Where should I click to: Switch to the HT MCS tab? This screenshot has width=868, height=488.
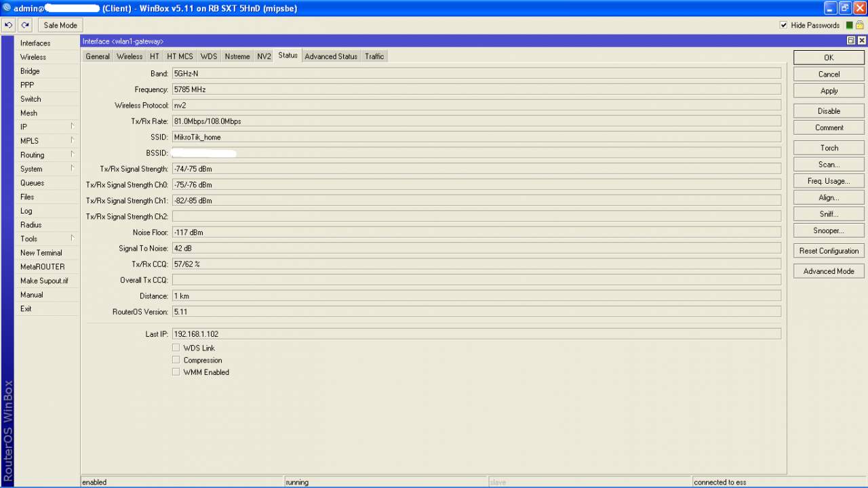tap(180, 56)
